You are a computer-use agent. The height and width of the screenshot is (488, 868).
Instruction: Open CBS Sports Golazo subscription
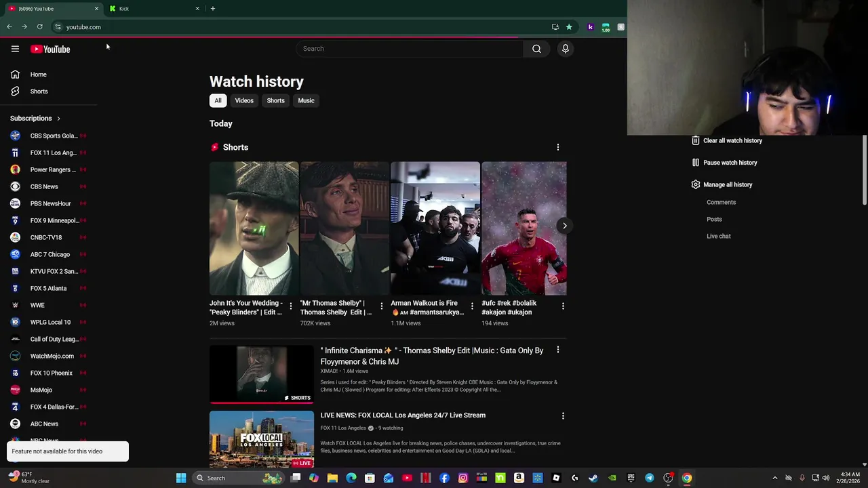(x=49, y=136)
